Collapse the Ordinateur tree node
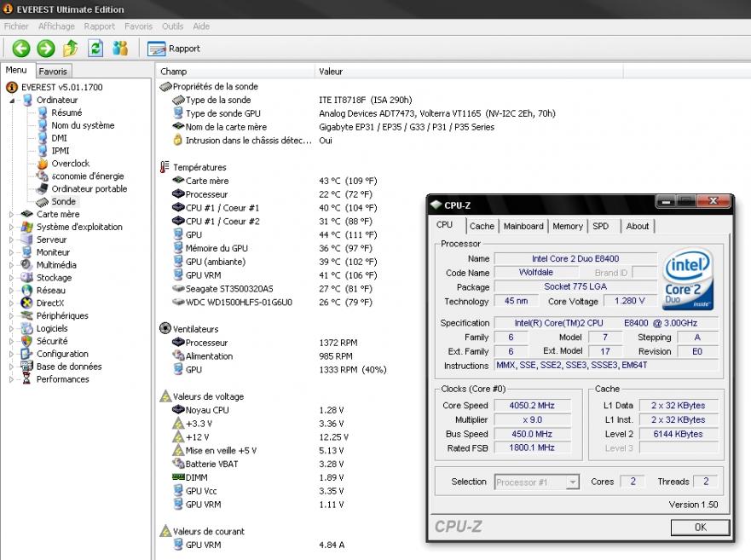 pos(12,100)
